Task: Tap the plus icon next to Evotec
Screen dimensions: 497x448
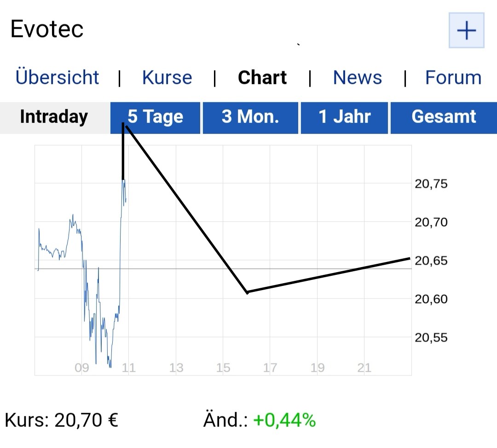Action: pyautogui.click(x=466, y=31)
